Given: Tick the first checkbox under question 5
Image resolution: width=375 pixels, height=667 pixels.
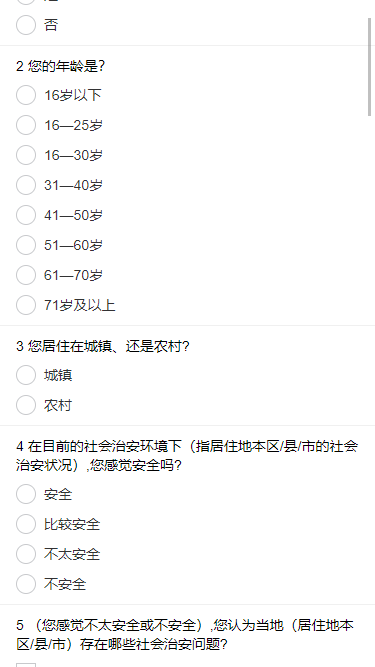Looking at the screenshot, I should (26, 665).
